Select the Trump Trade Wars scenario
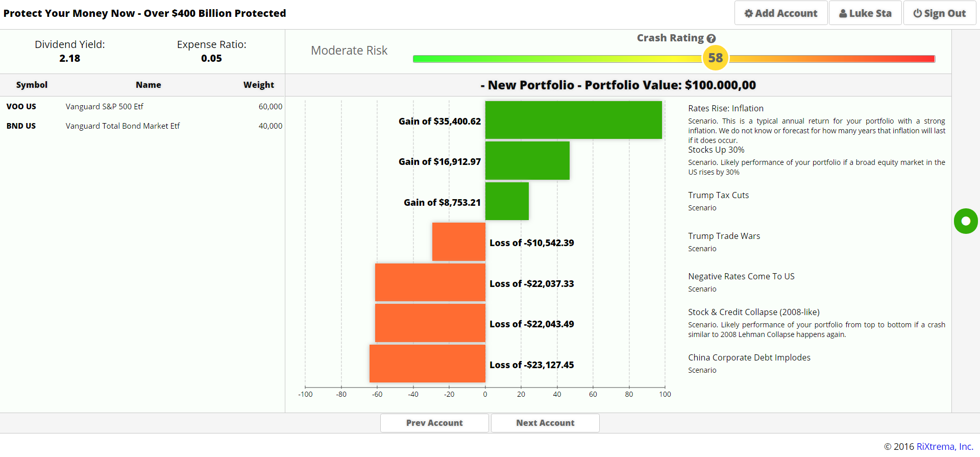The width and height of the screenshot is (980, 457). tap(724, 236)
